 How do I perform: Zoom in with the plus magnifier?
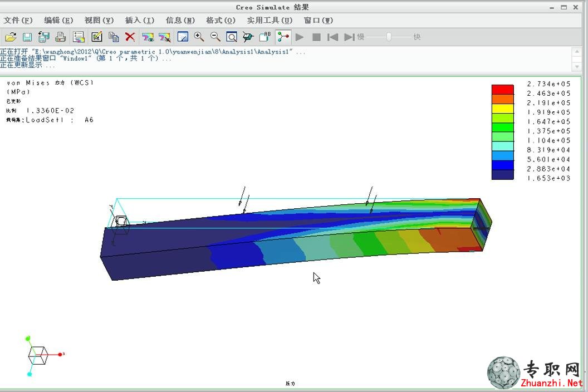coord(199,37)
